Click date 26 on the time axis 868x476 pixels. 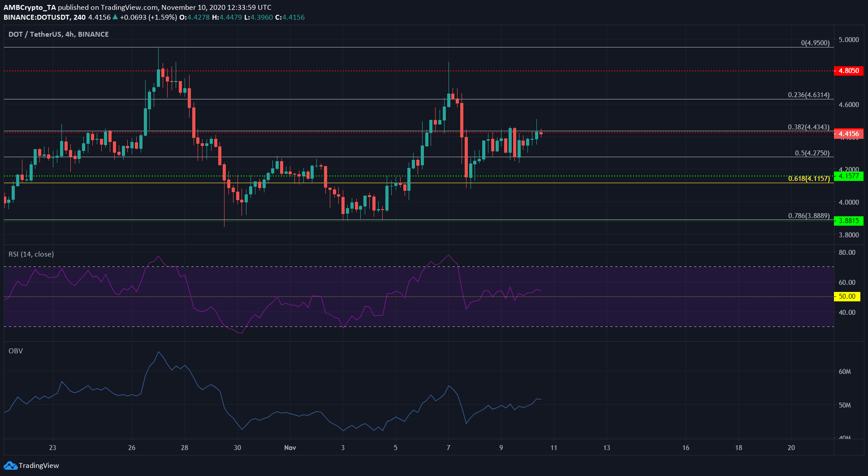tap(132, 448)
